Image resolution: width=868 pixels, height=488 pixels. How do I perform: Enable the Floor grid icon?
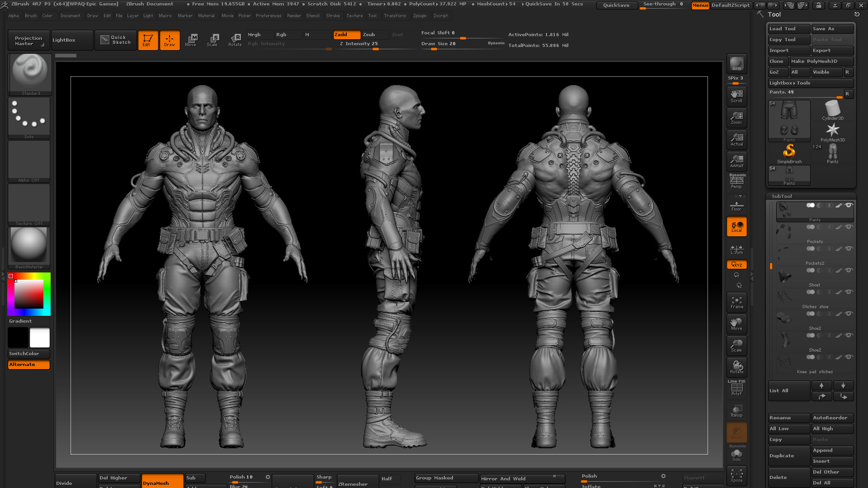click(x=736, y=206)
